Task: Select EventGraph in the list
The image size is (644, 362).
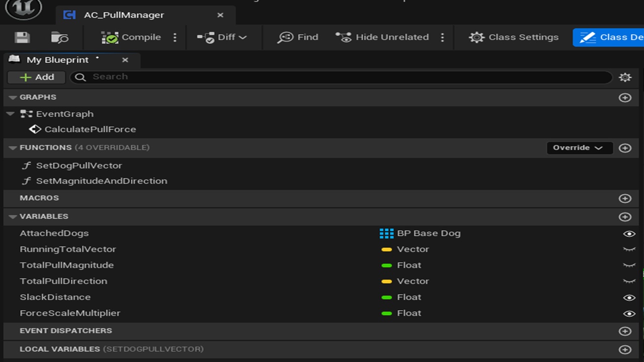Action: point(64,114)
